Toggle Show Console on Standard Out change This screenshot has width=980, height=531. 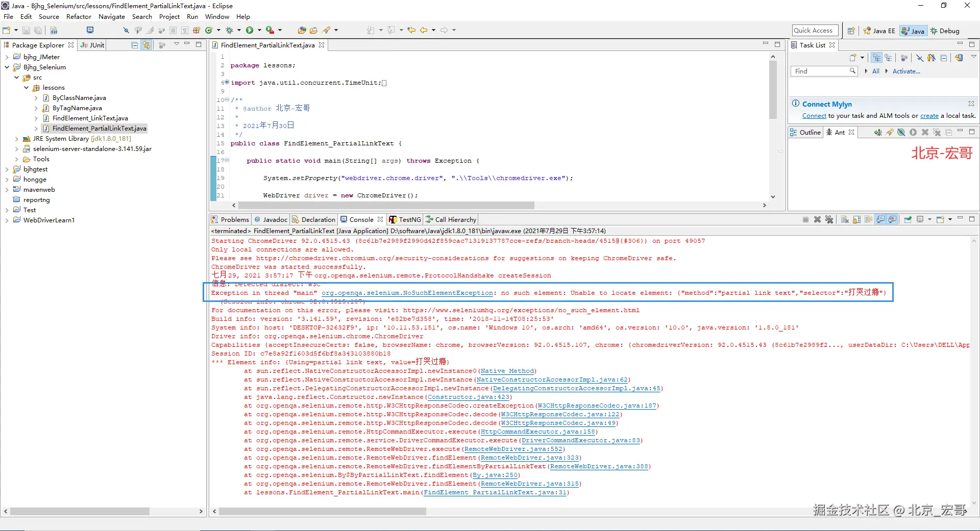pyautogui.click(x=881, y=219)
